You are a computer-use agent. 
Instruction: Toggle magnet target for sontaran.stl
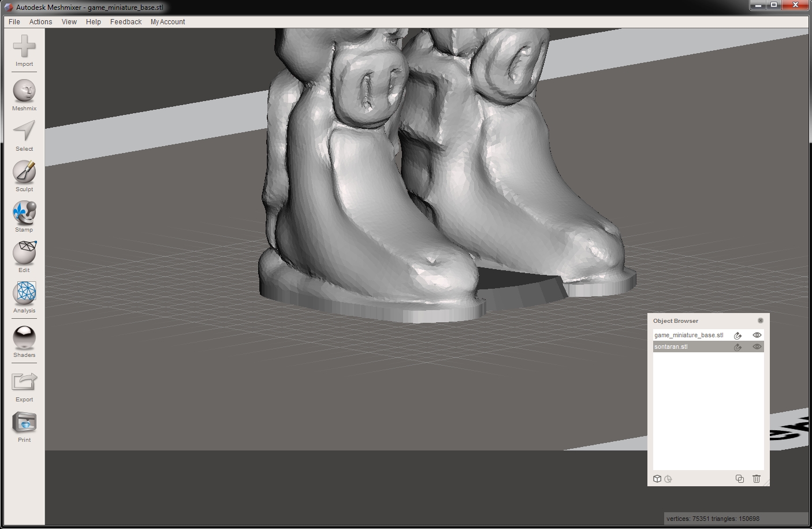737,347
